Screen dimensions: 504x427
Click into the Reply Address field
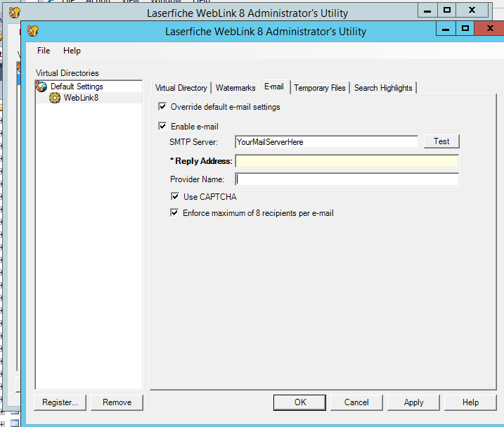347,161
